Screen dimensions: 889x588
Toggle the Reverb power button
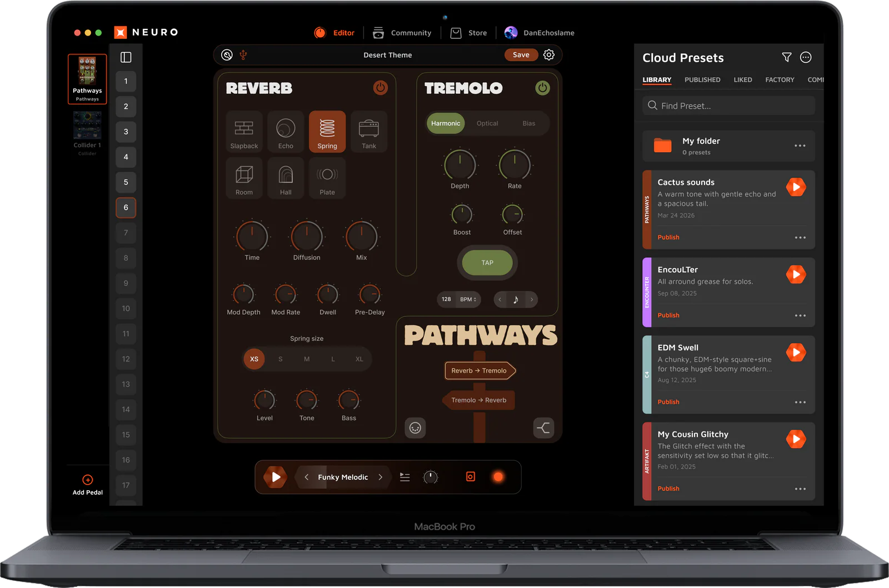point(380,88)
